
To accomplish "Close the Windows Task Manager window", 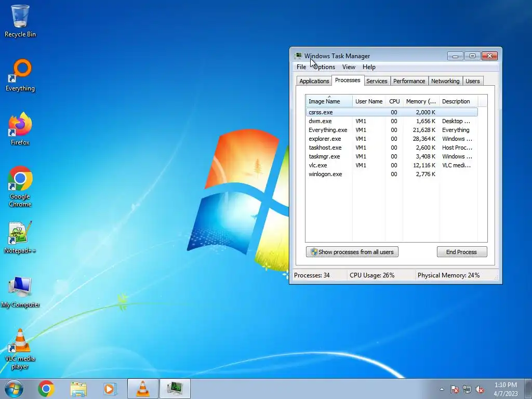I will click(489, 56).
